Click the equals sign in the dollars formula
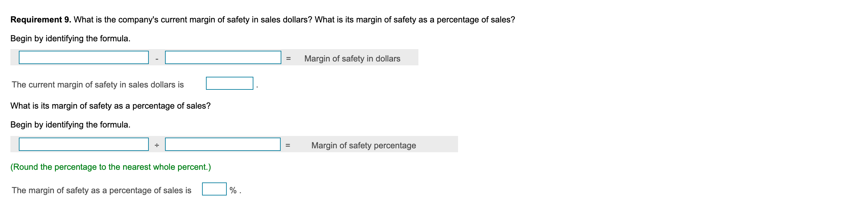The height and width of the screenshot is (201, 868). click(288, 58)
